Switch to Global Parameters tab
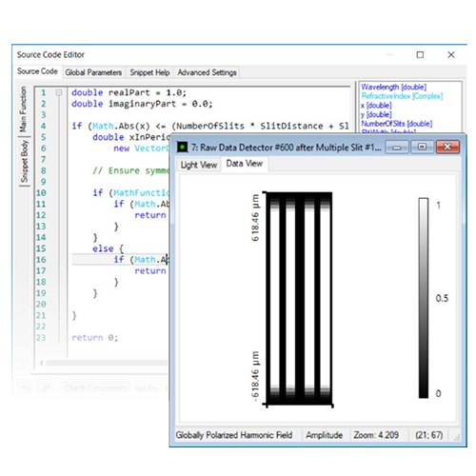The height and width of the screenshot is (476, 476). (93, 72)
